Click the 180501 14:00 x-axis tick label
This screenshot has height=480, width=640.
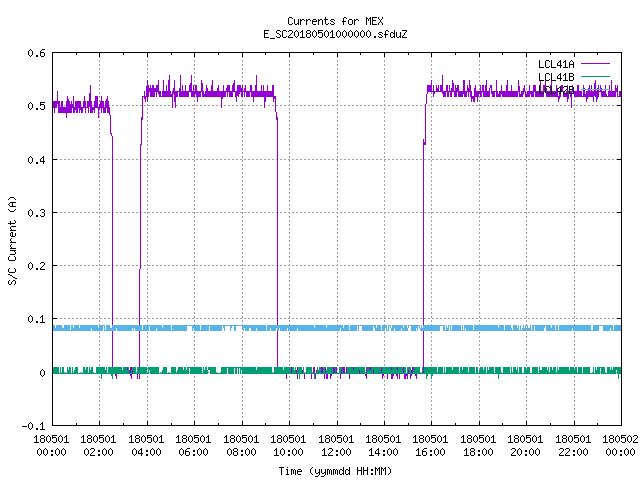pyautogui.click(x=383, y=446)
